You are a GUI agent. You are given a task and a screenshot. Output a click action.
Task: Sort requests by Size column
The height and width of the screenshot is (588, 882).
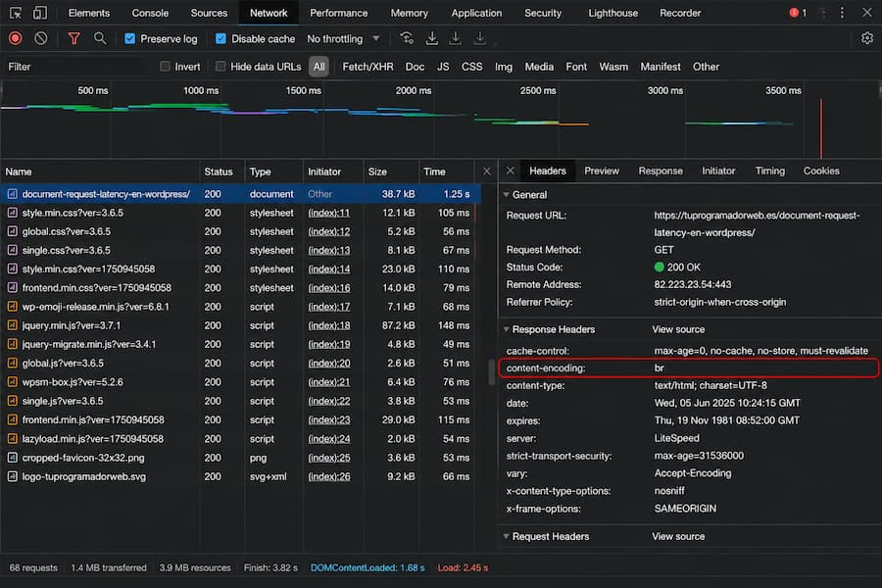coord(390,171)
